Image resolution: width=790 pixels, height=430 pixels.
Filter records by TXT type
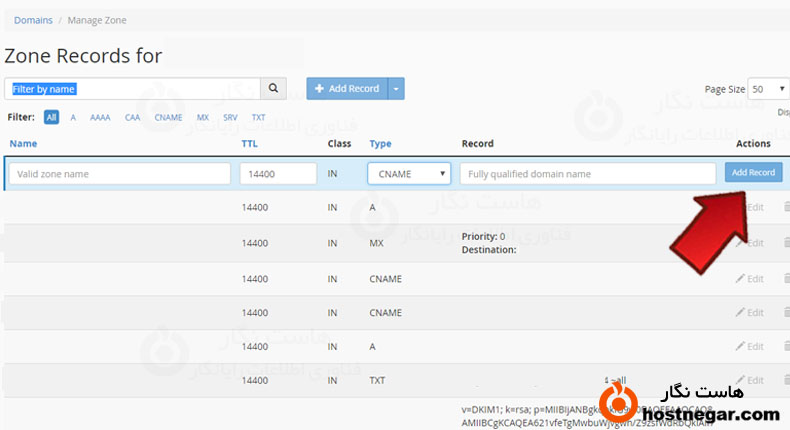coord(258,117)
